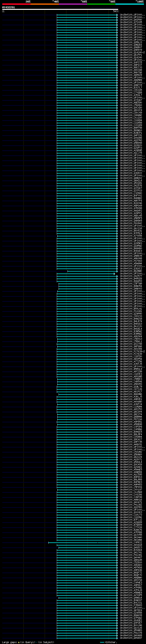The width and height of the screenshot is (146, 644).
Task: Select hit label UniRef100_Q6T8C6
Action: point(131,610)
